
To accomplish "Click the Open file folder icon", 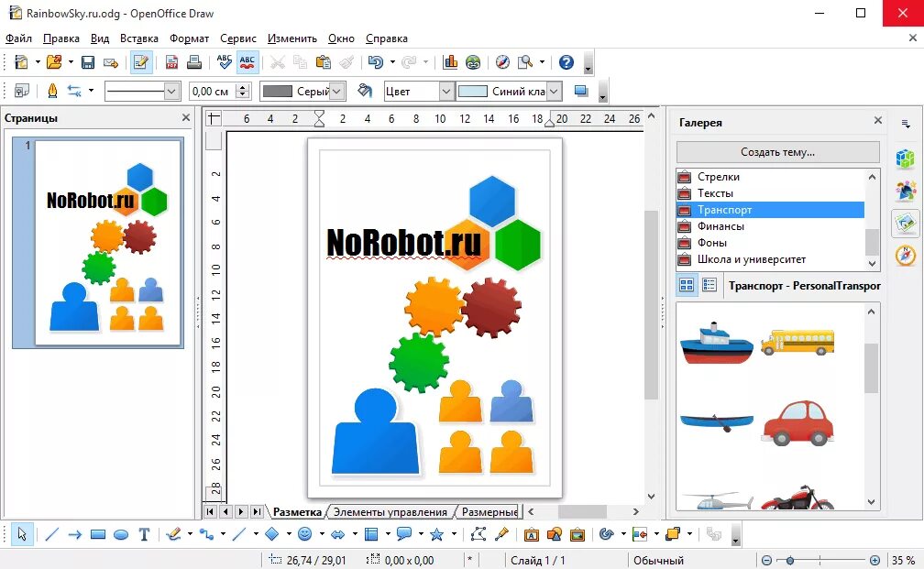I will 54,62.
